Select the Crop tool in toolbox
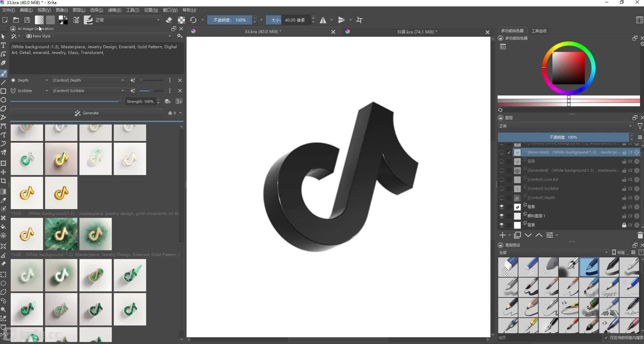 (3, 181)
